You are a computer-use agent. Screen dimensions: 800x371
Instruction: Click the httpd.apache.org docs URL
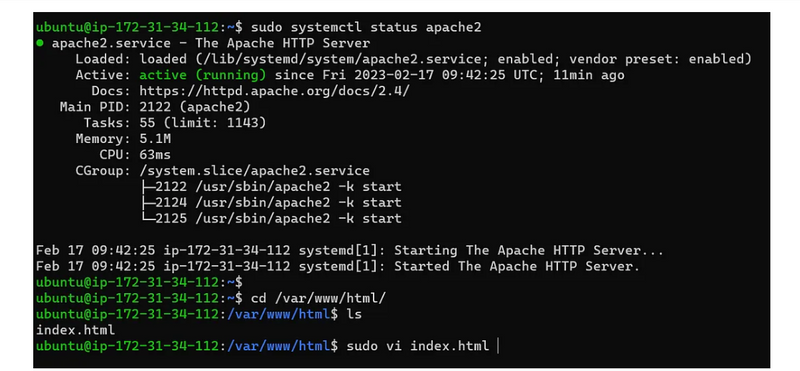click(x=274, y=91)
